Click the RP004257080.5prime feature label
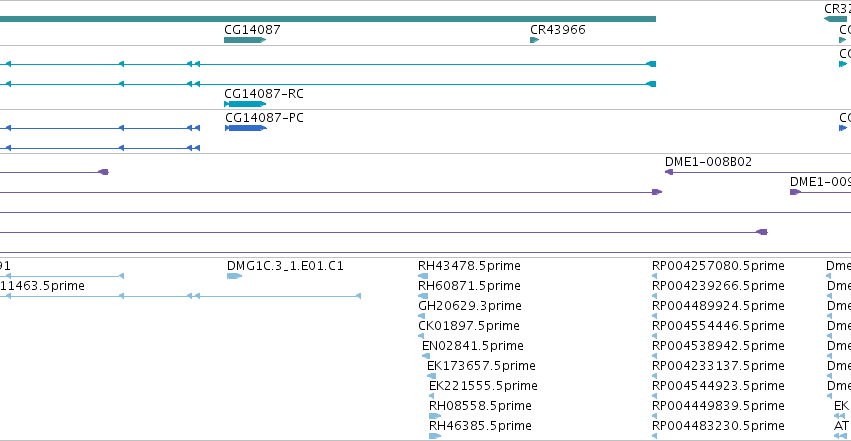This screenshot has width=851, height=441. [718, 266]
